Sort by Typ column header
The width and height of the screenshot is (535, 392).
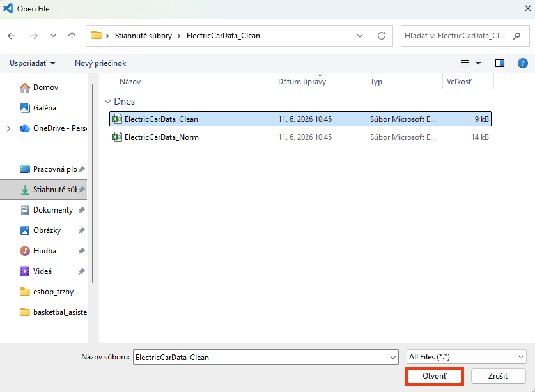pos(376,82)
